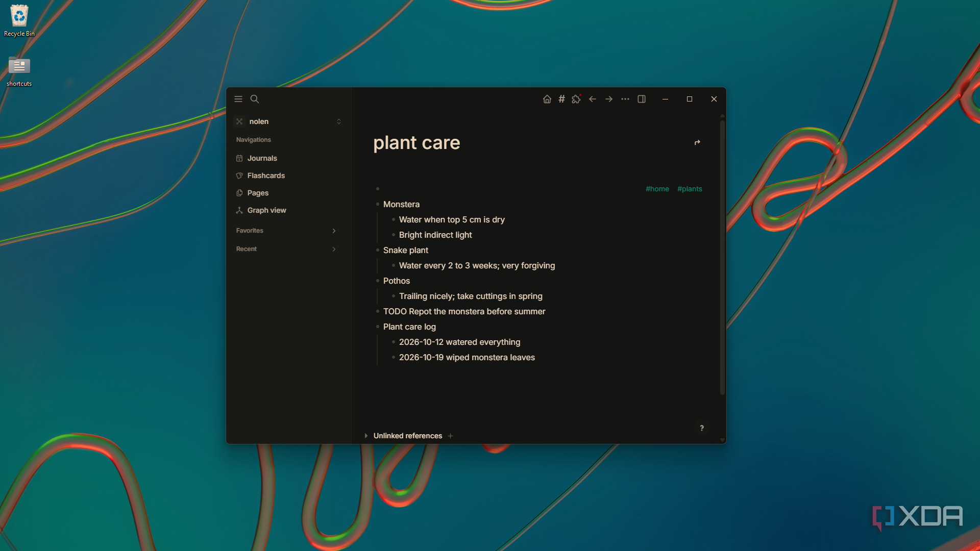Click the Monstera block bullet

[378, 204]
